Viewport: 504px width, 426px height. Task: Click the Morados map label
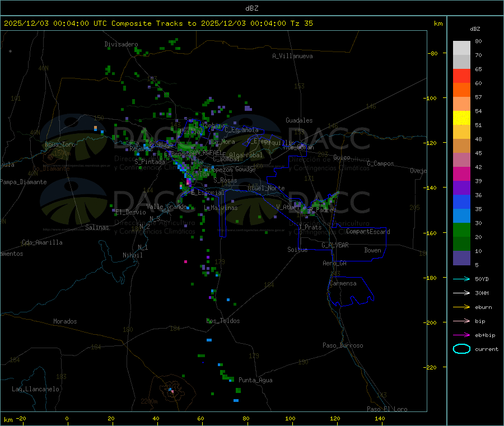(x=66, y=321)
